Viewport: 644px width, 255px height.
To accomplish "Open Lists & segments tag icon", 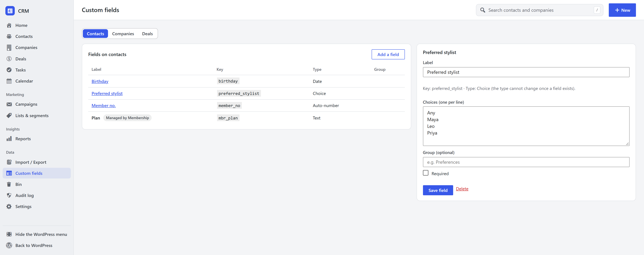I will pos(9,115).
